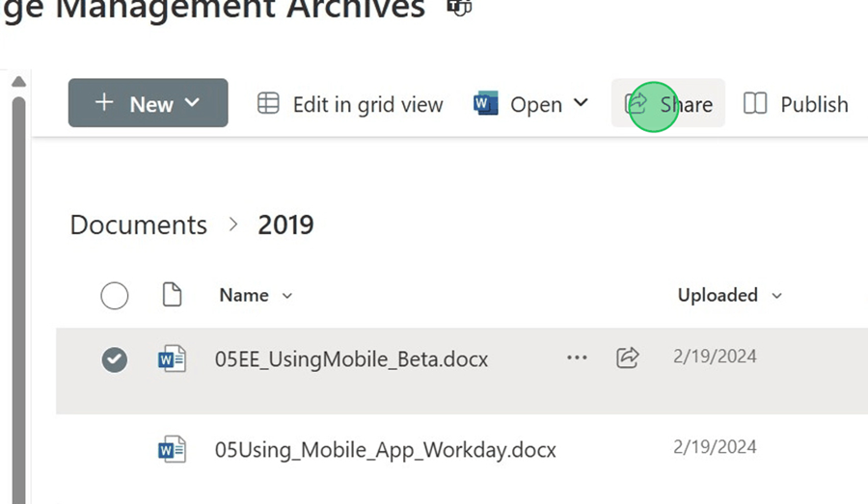Open the 05EE_UsingMobile_Beta.docx file
Viewport: 868px width, 504px height.
(351, 359)
